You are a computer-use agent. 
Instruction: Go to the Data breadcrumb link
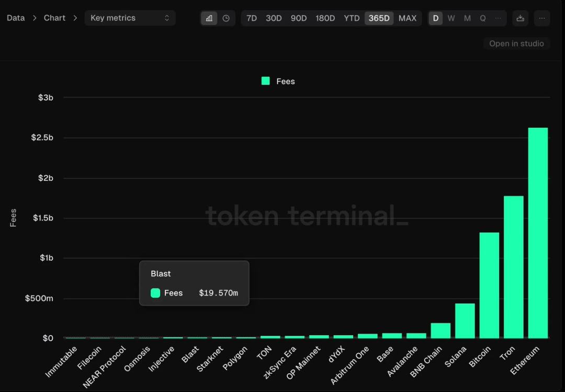pos(16,18)
